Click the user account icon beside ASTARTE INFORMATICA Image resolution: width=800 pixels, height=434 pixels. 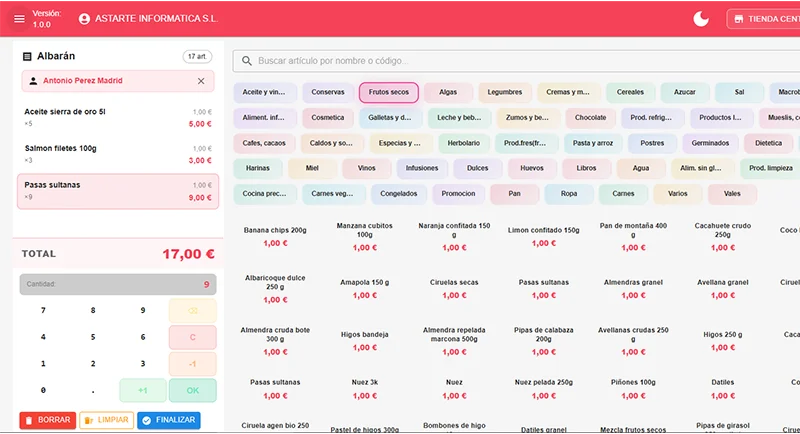pyautogui.click(x=84, y=19)
